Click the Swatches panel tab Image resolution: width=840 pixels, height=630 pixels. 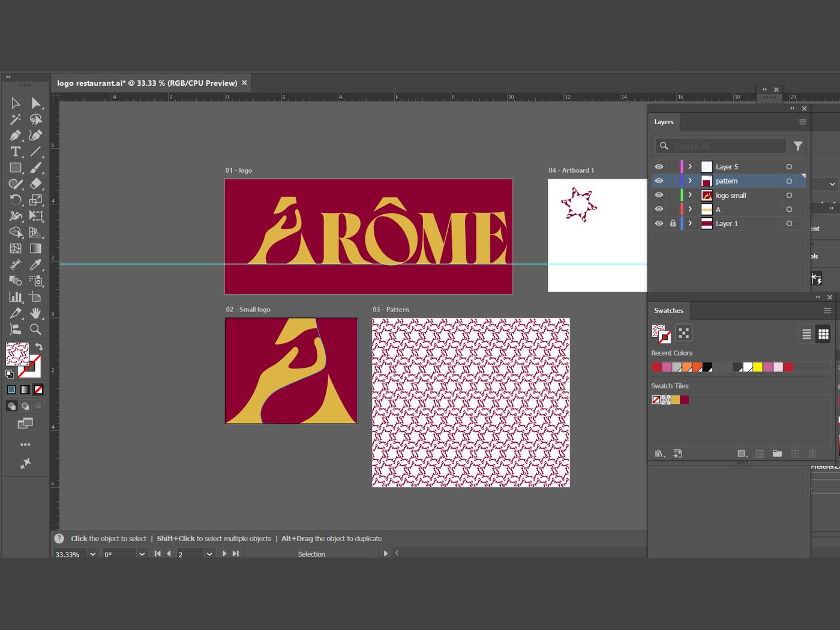point(668,311)
